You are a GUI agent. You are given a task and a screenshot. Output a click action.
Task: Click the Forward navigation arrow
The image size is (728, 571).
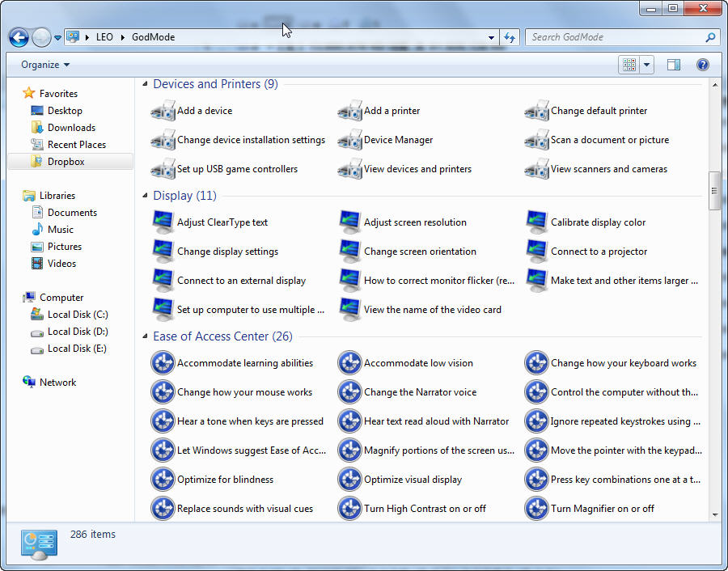click(42, 37)
